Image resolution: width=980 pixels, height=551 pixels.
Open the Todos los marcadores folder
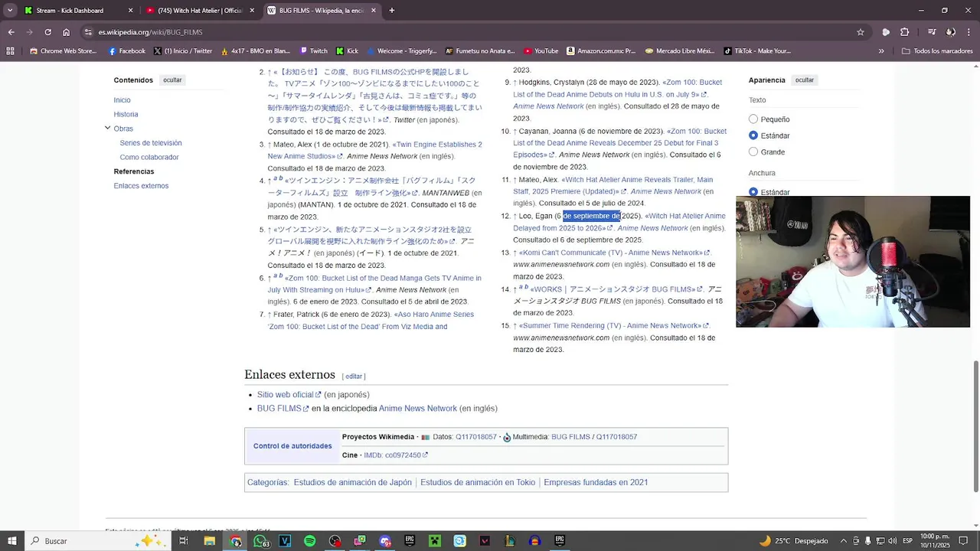click(x=938, y=51)
